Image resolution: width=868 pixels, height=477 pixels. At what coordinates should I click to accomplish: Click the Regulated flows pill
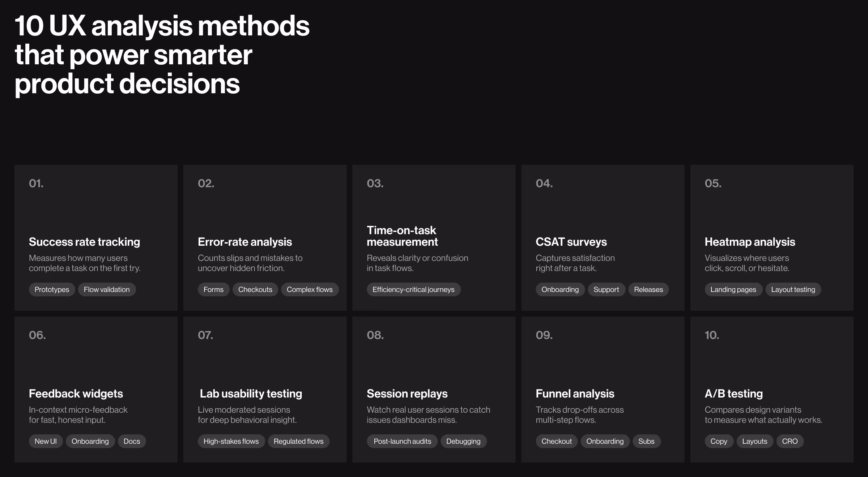pyautogui.click(x=299, y=441)
